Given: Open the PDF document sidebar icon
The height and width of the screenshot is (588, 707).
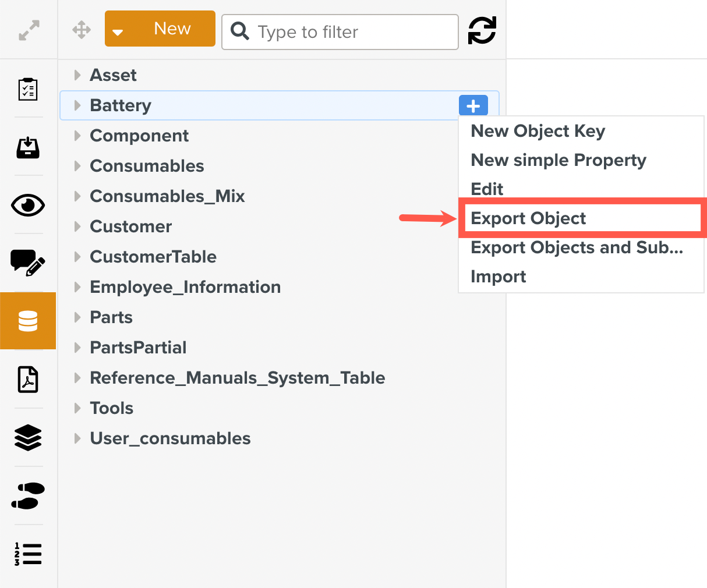Looking at the screenshot, I should pos(28,380).
